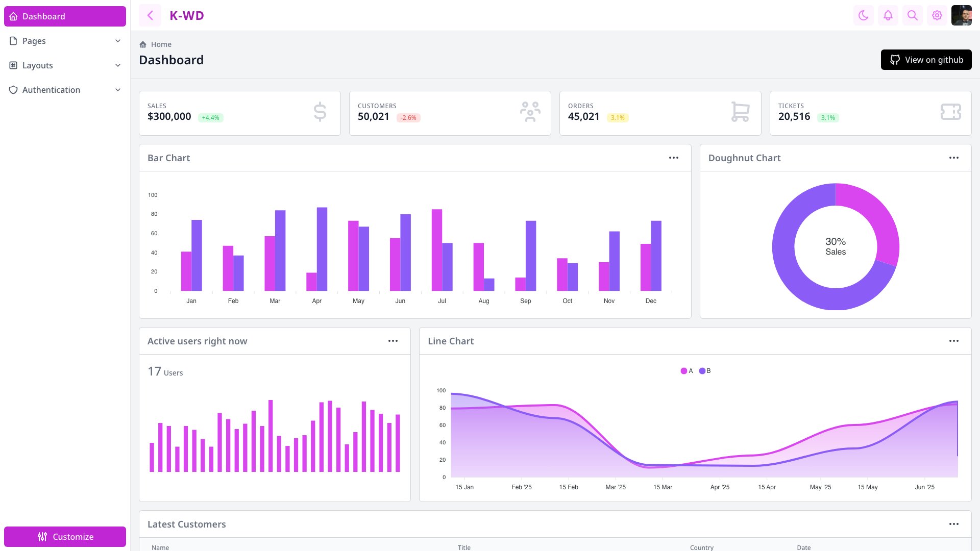Expand the Pages section in sidebar
Image resolution: width=980 pixels, height=551 pixels.
click(x=65, y=41)
